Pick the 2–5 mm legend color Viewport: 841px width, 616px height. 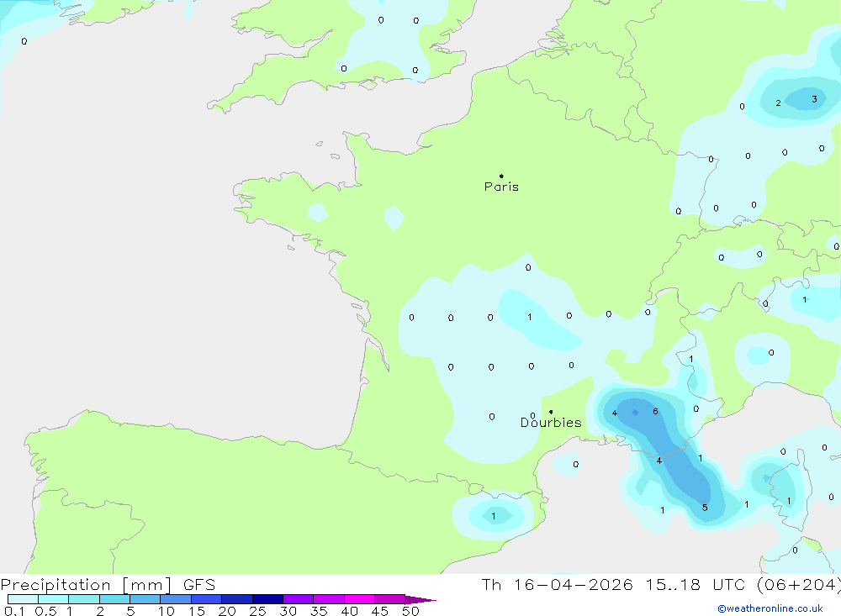click(x=114, y=599)
